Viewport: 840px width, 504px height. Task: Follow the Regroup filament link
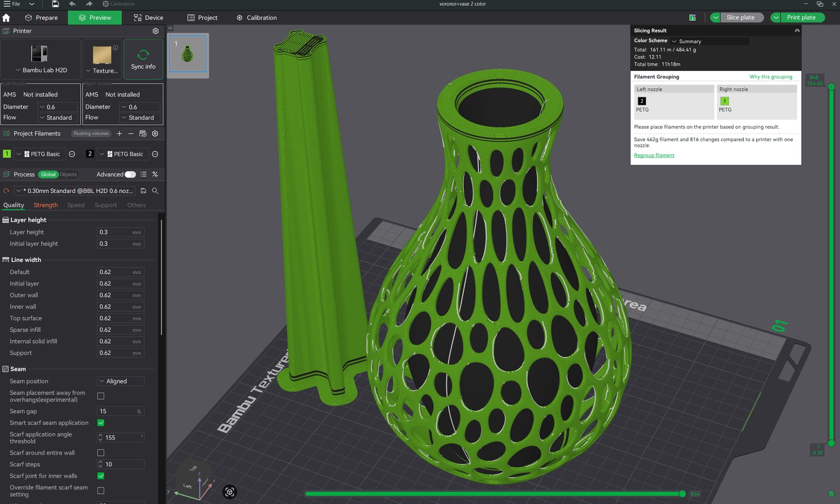pos(654,155)
